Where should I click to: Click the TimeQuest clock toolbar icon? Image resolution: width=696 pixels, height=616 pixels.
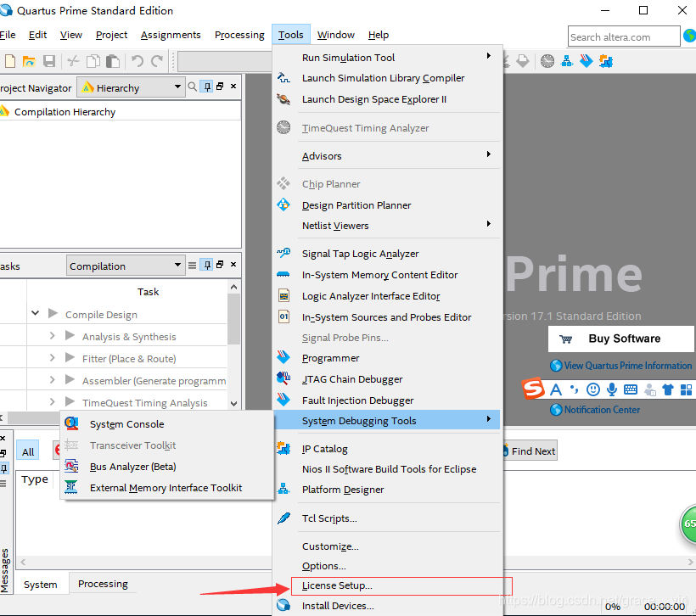click(547, 61)
